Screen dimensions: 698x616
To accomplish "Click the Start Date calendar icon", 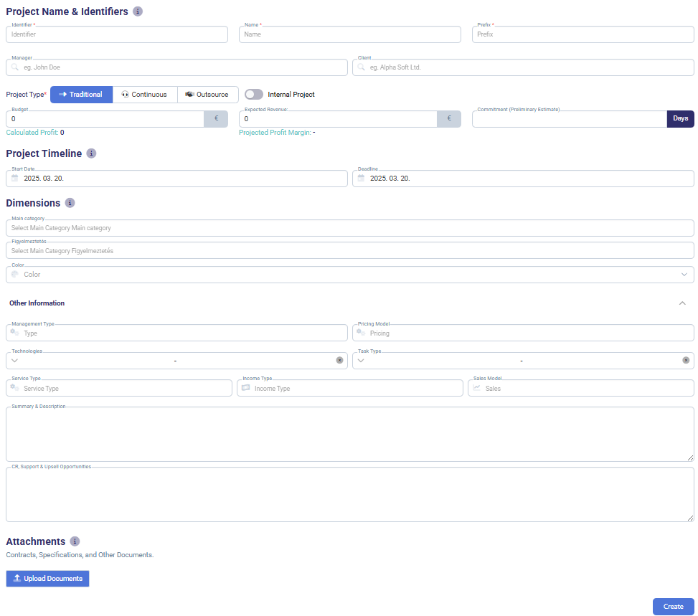I will coord(14,179).
